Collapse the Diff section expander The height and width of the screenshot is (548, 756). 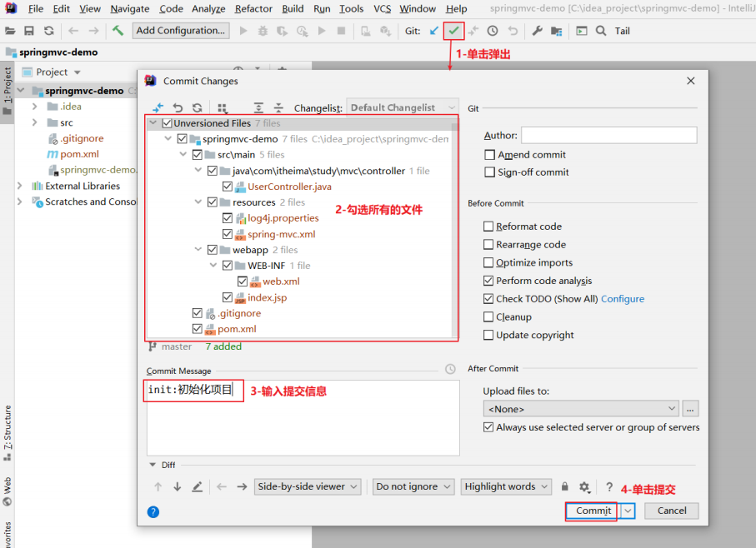point(153,465)
